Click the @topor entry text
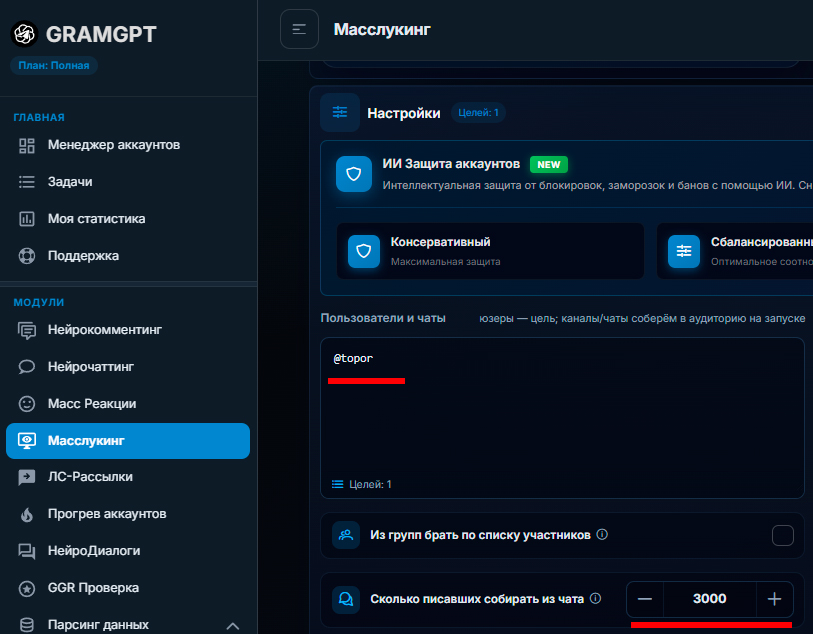This screenshot has width=813, height=634. click(353, 358)
